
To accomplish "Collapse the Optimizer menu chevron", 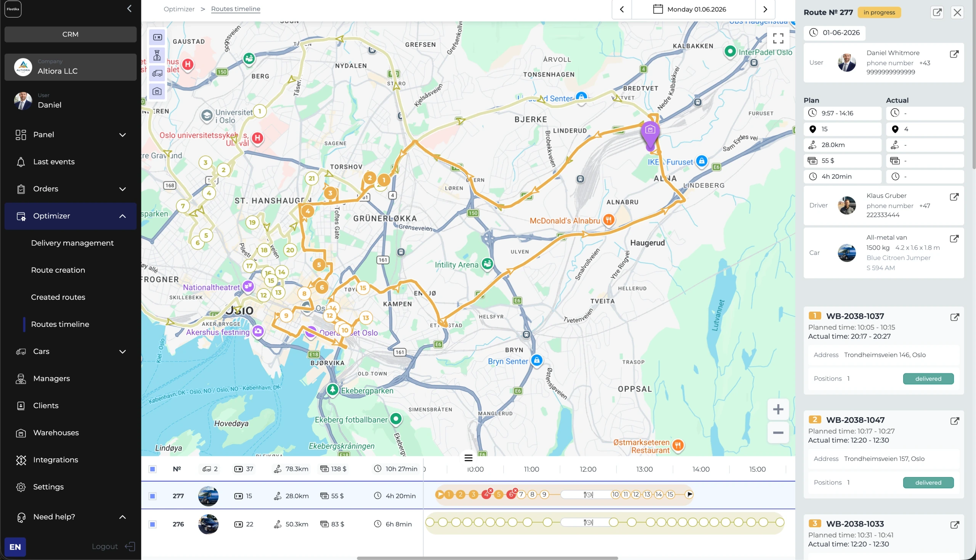I will pyautogui.click(x=122, y=216).
